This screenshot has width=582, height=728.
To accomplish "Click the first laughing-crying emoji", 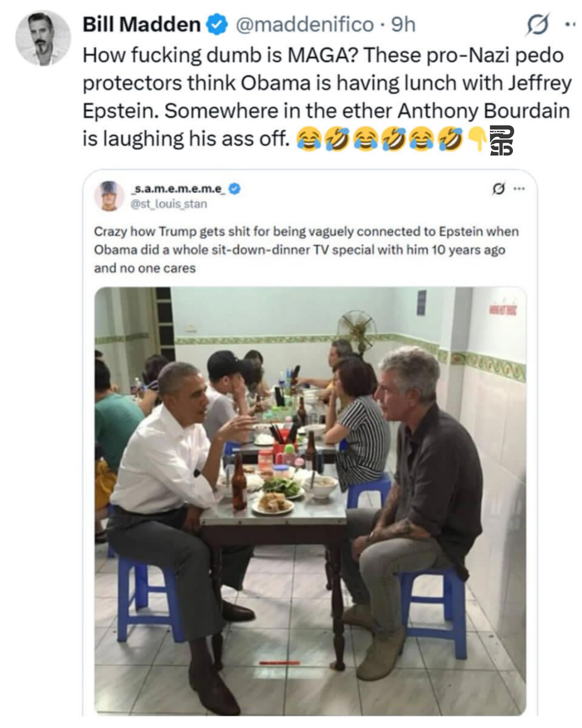I will 308,139.
